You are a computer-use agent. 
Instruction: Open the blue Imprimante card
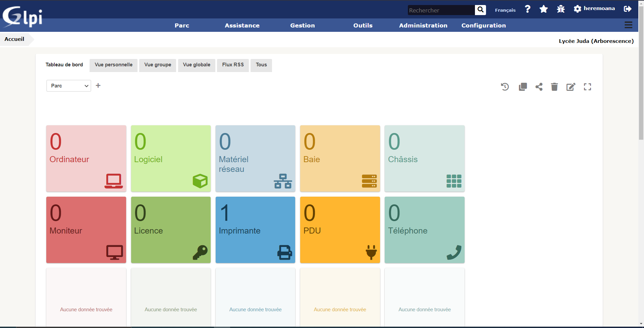tap(255, 230)
